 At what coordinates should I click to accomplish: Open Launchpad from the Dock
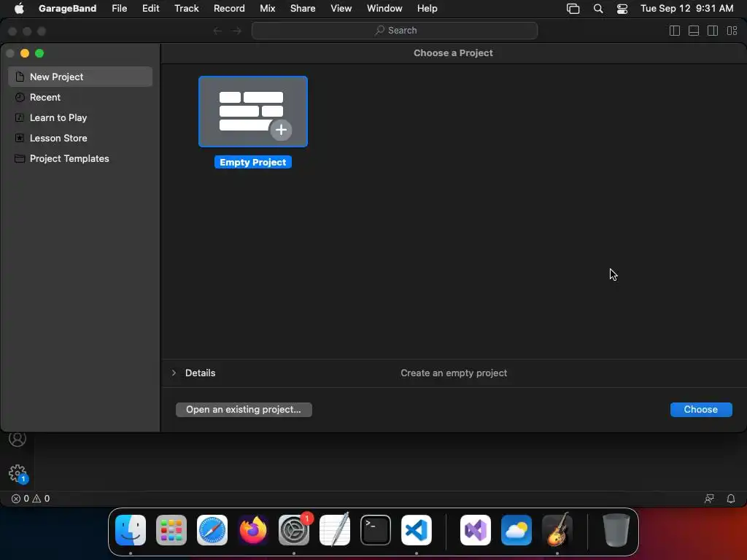[171, 530]
